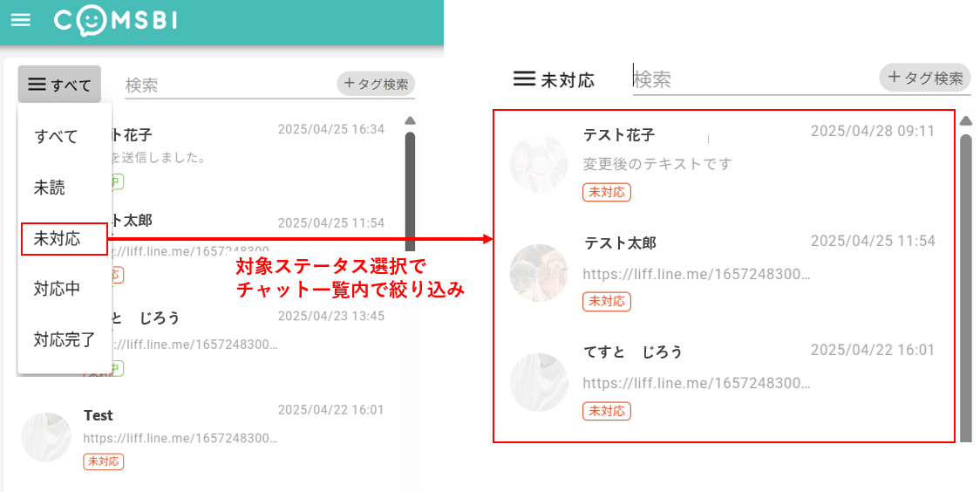Open テスト花子 avatar in the right list
Image resolution: width=980 pixels, height=492 pixels.
[539, 163]
